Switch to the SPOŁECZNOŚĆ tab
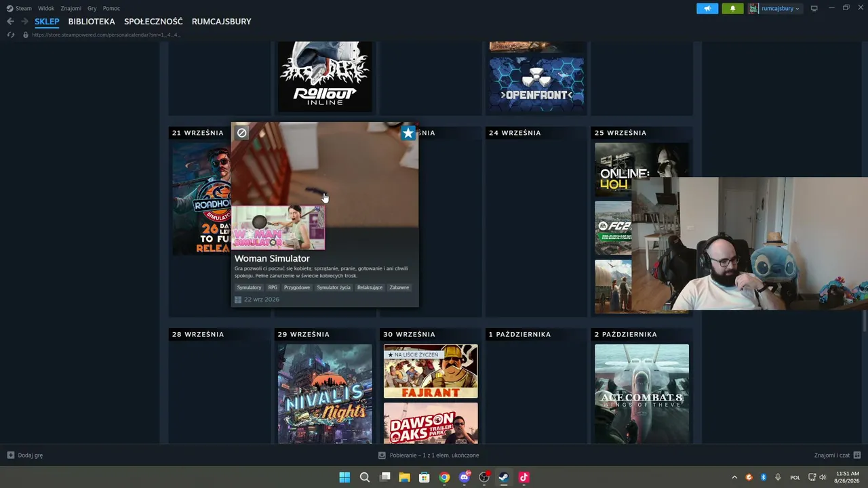Screen dimensions: 868x488 pyautogui.click(x=153, y=22)
